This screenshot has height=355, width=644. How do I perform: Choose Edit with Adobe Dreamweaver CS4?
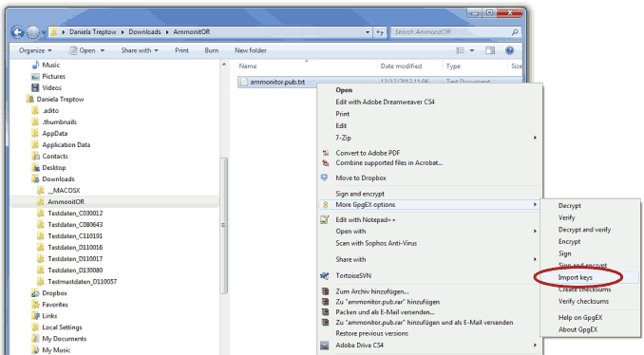pos(385,102)
